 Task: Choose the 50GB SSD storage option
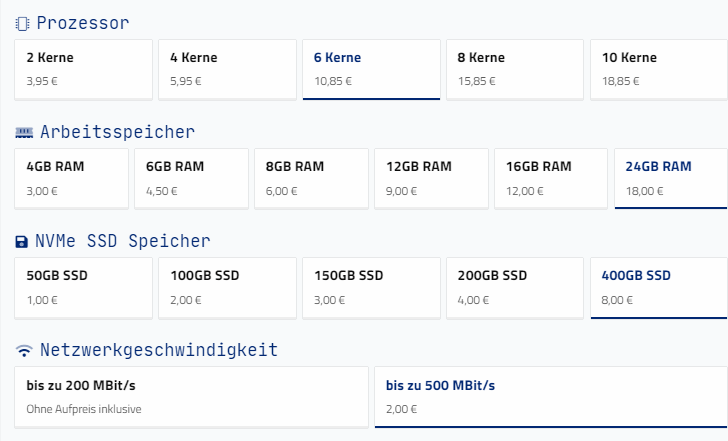tap(84, 288)
